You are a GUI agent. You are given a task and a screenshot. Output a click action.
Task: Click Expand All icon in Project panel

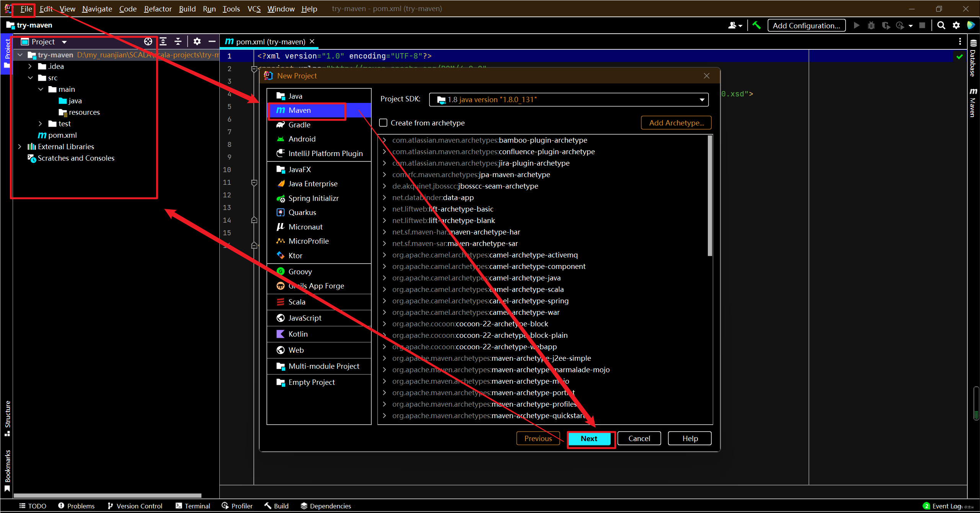(163, 41)
